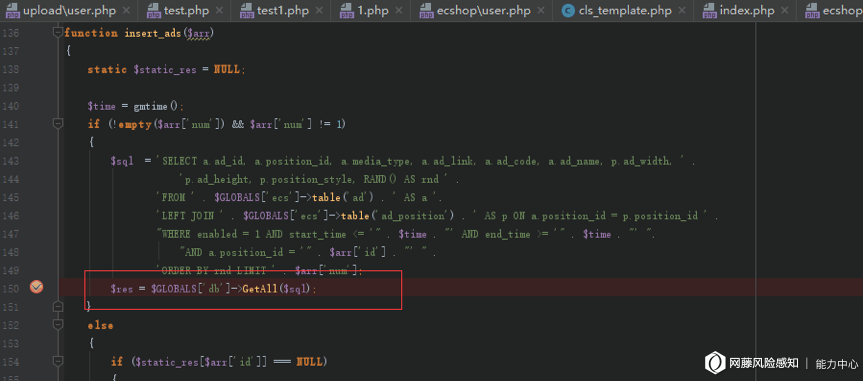Click line number 152 in the gutter
The image size is (863, 381).
click(x=10, y=325)
